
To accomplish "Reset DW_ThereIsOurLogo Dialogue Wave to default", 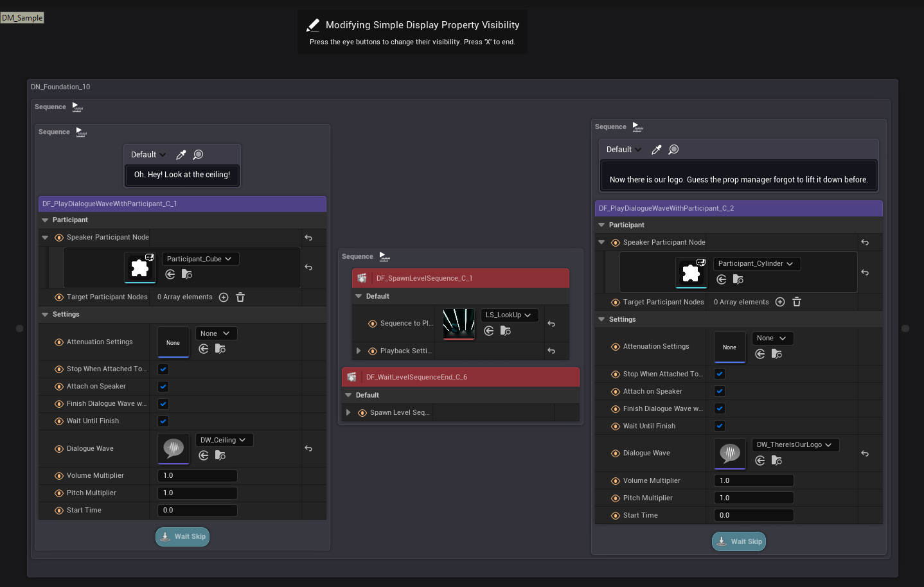I will pos(865,453).
